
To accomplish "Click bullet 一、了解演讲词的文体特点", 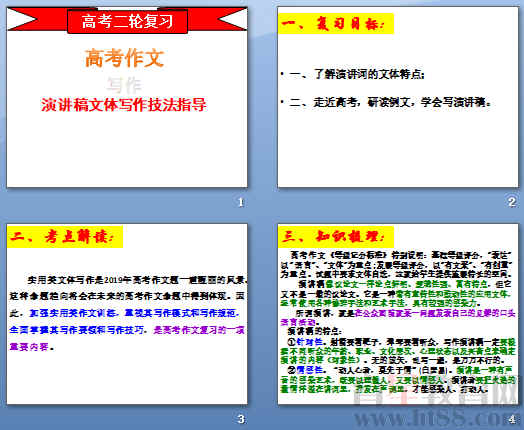I will tap(356, 74).
